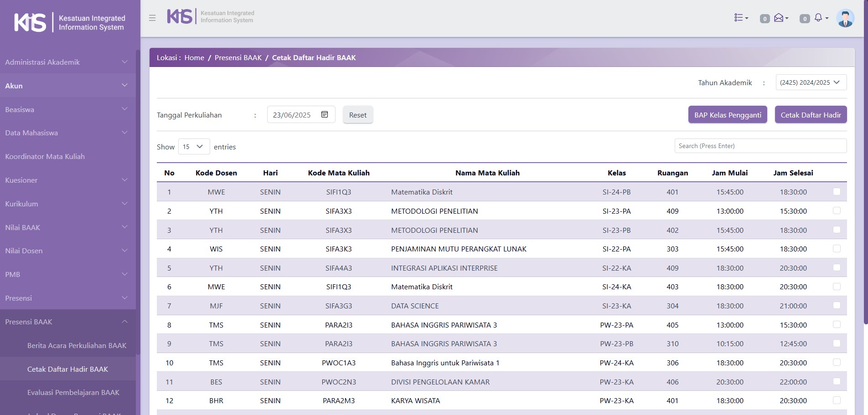This screenshot has width=868, height=415.
Task: Click the Search (Press Enter) input field
Action: [x=760, y=146]
